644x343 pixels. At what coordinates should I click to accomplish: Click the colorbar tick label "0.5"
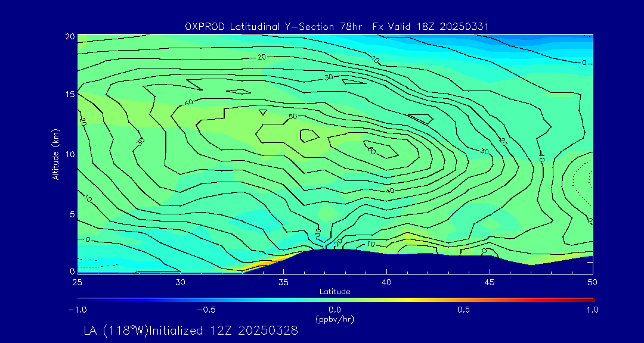[464, 310]
